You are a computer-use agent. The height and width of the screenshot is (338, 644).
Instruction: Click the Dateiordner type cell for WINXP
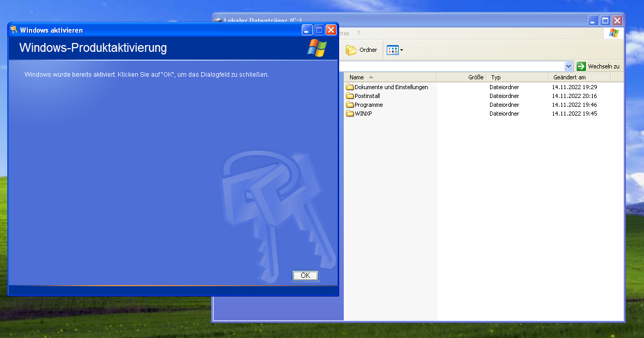(504, 114)
